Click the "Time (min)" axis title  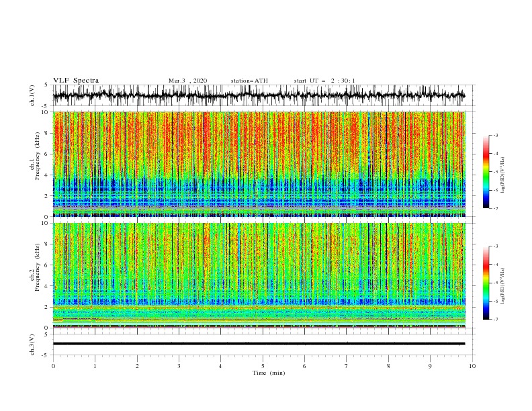click(x=269, y=373)
